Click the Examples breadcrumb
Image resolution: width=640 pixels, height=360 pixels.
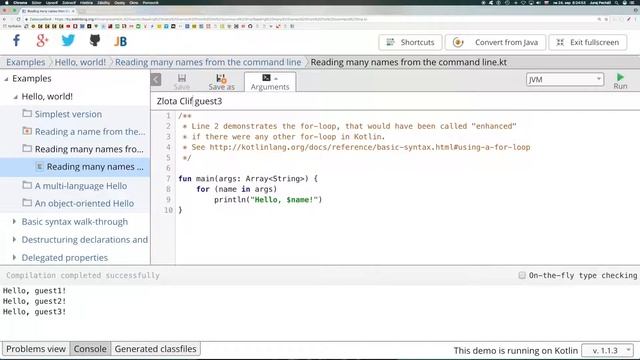(x=25, y=62)
